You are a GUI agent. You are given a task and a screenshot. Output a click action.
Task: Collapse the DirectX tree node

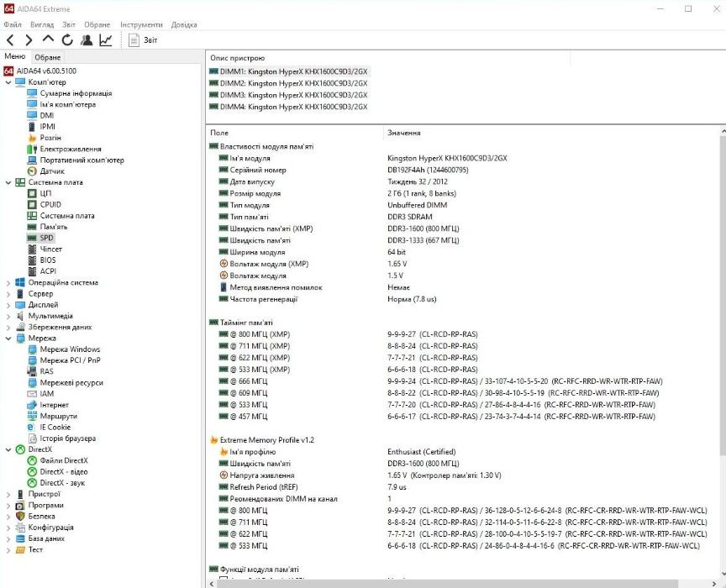click(x=8, y=449)
